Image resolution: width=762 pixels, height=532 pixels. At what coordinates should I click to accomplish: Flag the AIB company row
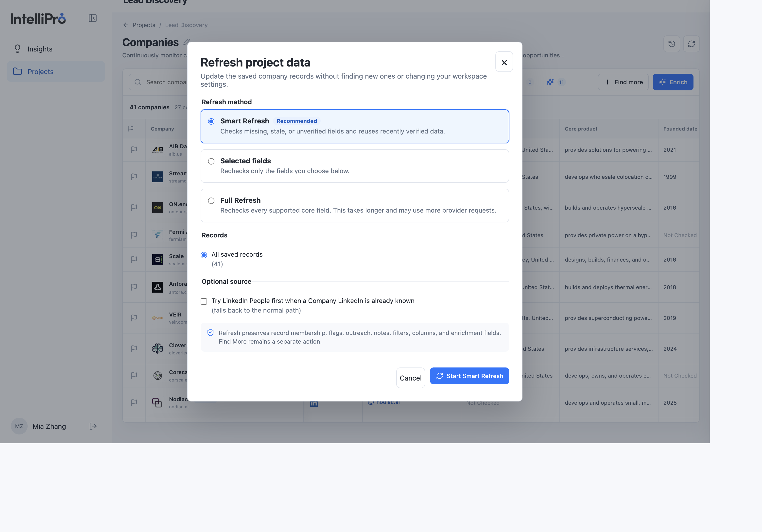134,150
